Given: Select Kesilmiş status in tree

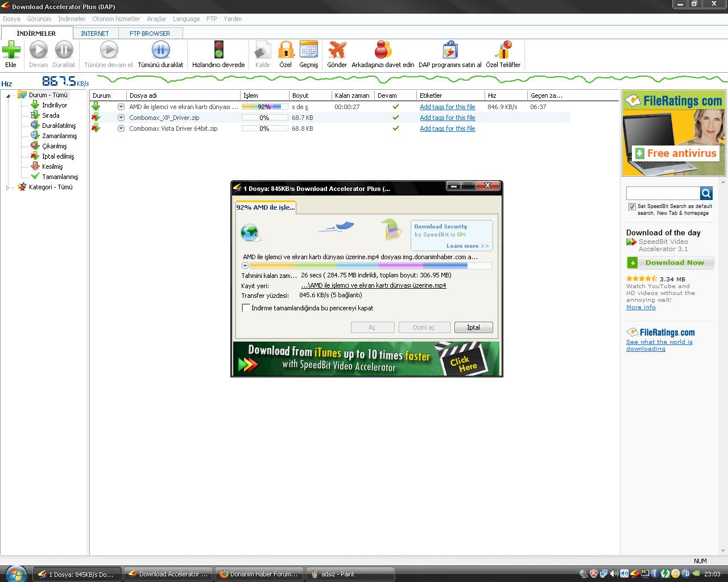Looking at the screenshot, I should pos(52,167).
